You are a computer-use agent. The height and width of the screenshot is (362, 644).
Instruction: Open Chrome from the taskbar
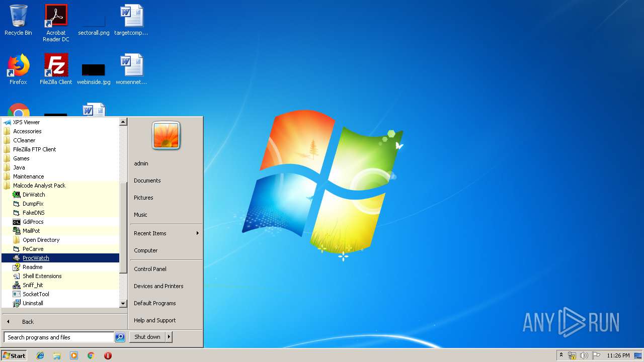(91, 355)
